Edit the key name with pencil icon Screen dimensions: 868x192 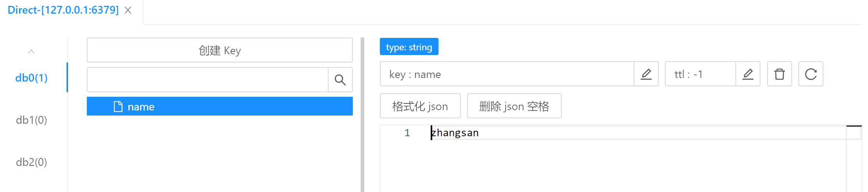point(646,74)
